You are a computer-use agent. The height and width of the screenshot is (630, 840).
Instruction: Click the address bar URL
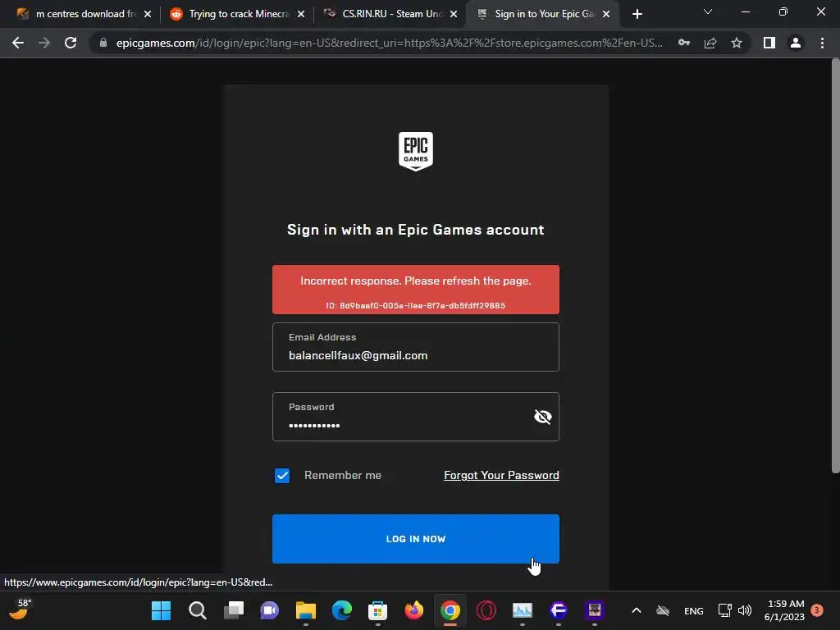click(390, 43)
